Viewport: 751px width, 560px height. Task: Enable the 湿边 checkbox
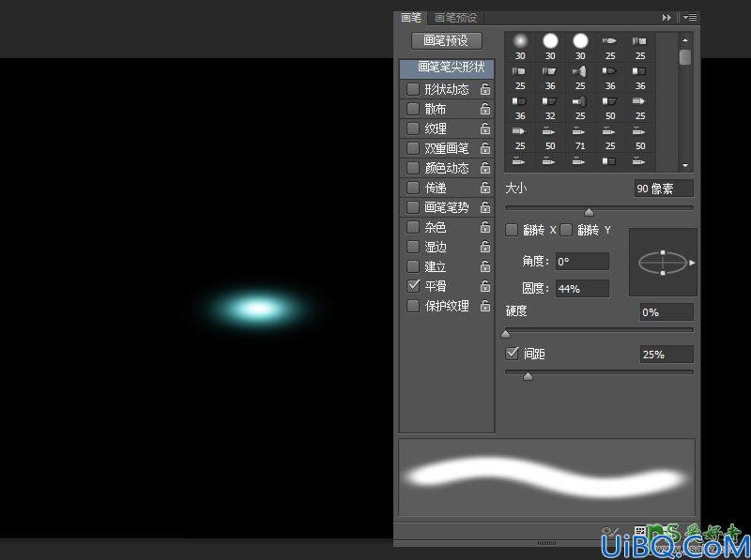coord(413,247)
